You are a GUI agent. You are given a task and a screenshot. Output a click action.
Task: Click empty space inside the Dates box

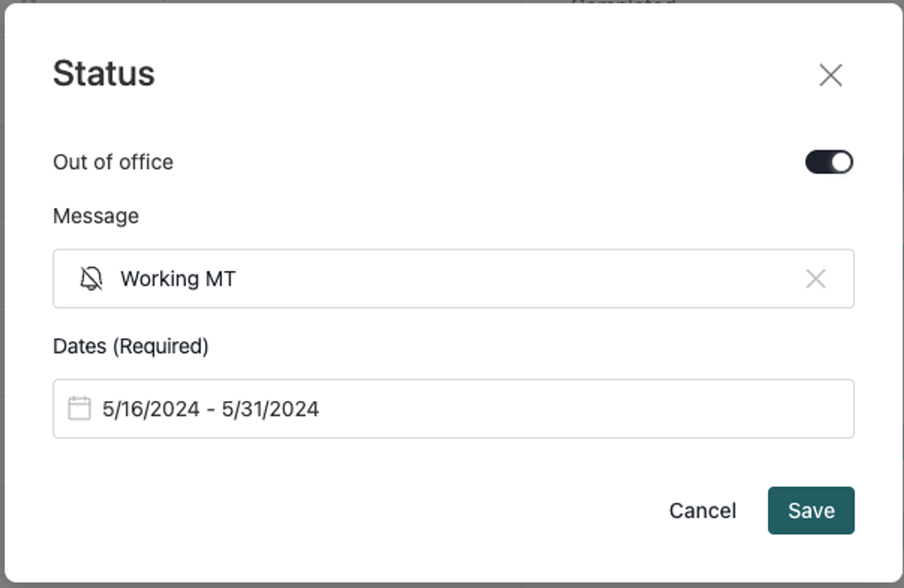pos(588,409)
